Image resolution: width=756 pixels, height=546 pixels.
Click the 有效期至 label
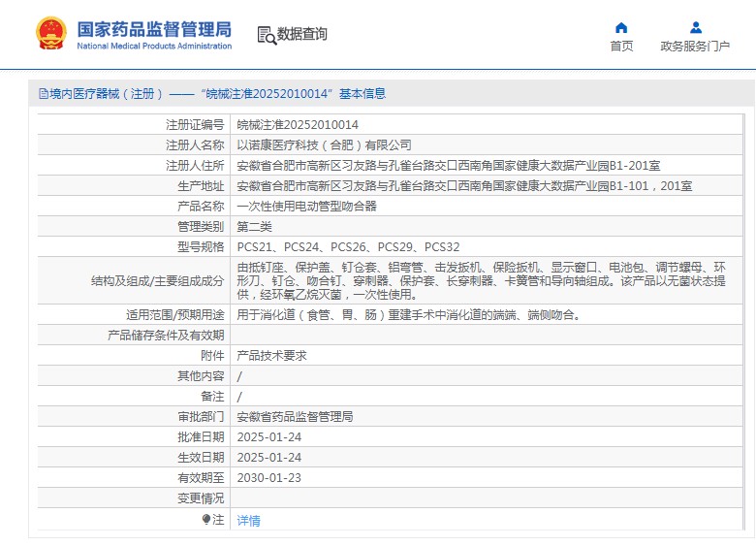click(201, 477)
